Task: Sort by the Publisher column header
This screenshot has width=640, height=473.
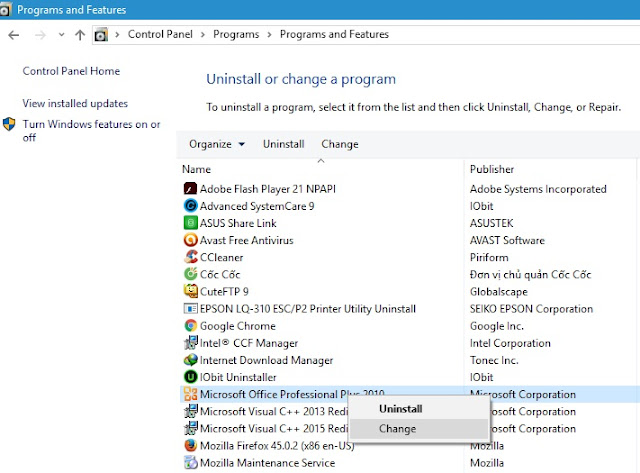Action: pyautogui.click(x=492, y=169)
